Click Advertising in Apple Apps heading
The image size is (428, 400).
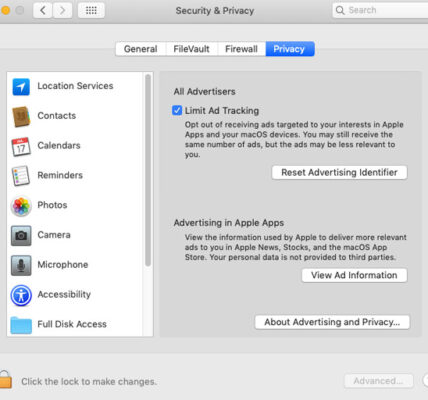(x=229, y=223)
